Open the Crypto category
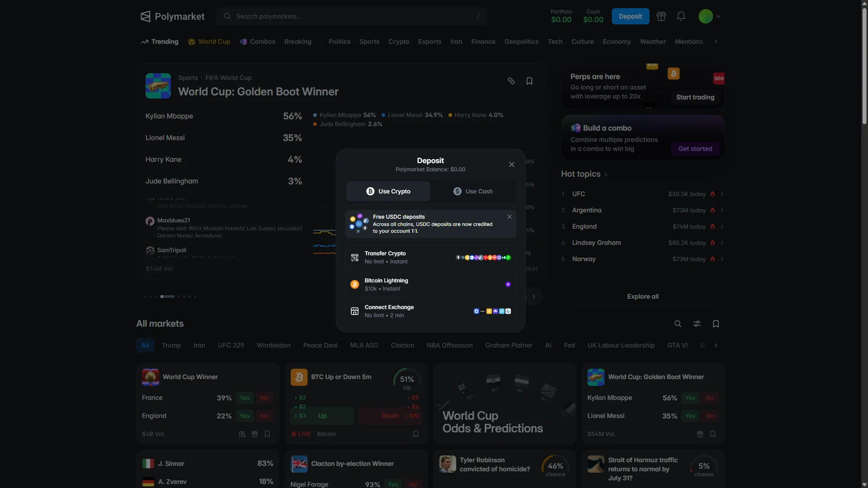Screen dimensions: 868x488 [398, 42]
